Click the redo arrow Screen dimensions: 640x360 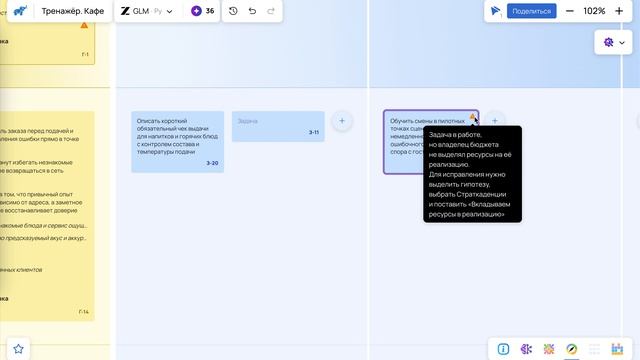271,11
